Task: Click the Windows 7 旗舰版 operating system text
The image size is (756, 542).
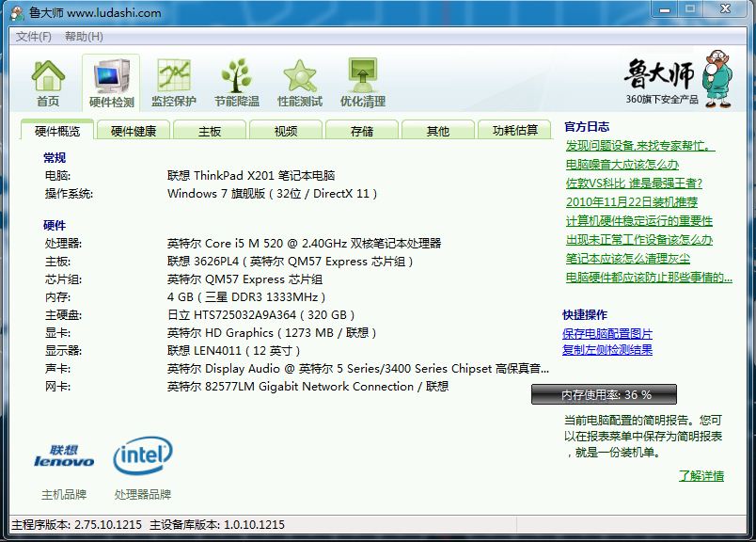Action: coord(272,194)
